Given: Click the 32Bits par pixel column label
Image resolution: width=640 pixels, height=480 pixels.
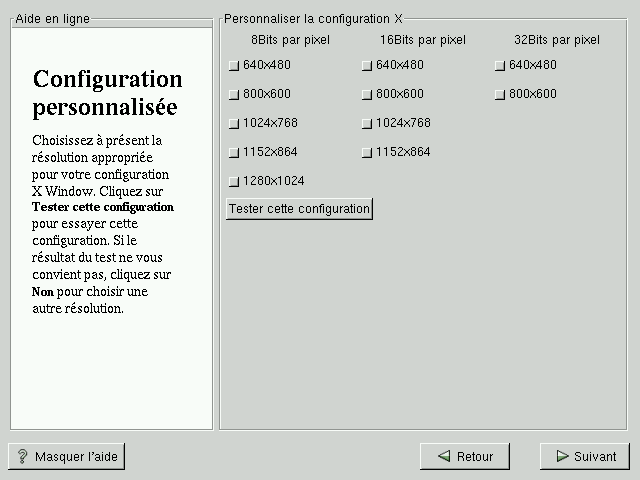Looking at the screenshot, I should [556, 40].
